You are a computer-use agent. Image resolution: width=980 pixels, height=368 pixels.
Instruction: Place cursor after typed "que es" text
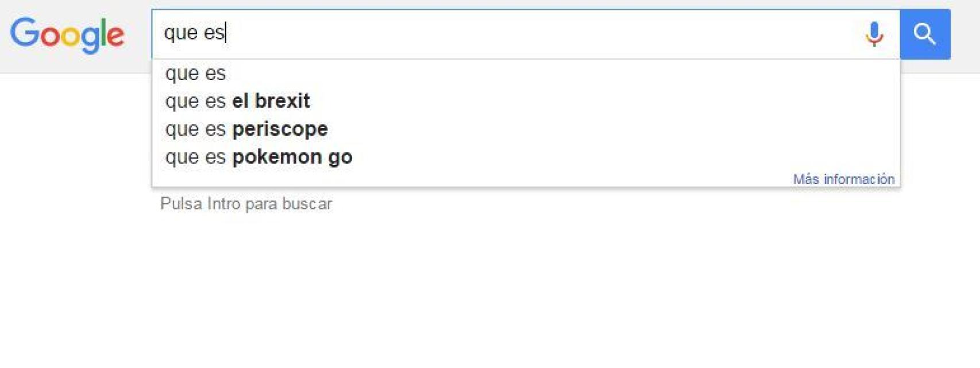[226, 33]
